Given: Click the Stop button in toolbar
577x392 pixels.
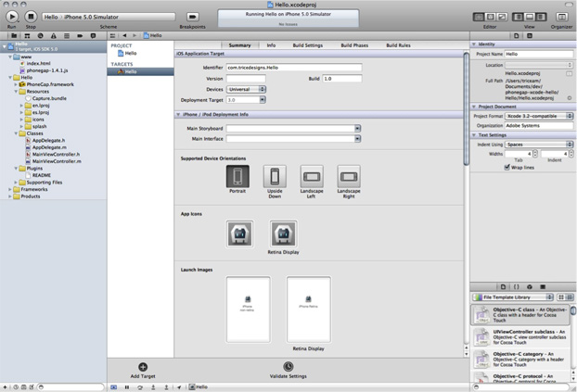Looking at the screenshot, I should tap(31, 17).
